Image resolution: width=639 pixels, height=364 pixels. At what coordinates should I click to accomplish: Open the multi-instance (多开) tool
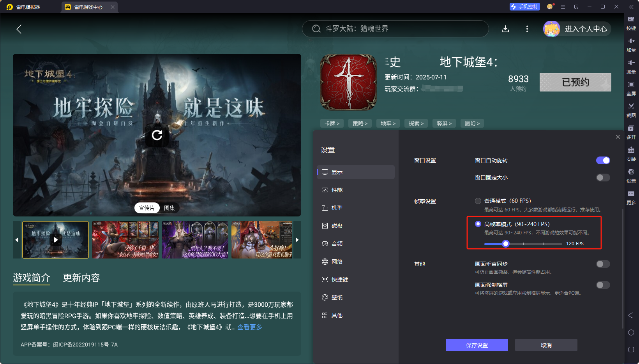point(631,128)
